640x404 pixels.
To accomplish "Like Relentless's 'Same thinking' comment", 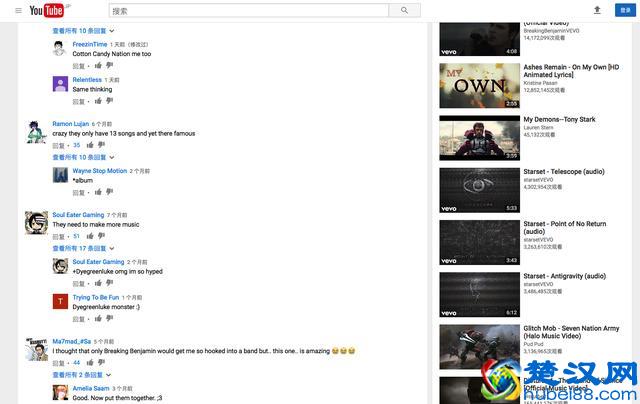I will tap(98, 101).
